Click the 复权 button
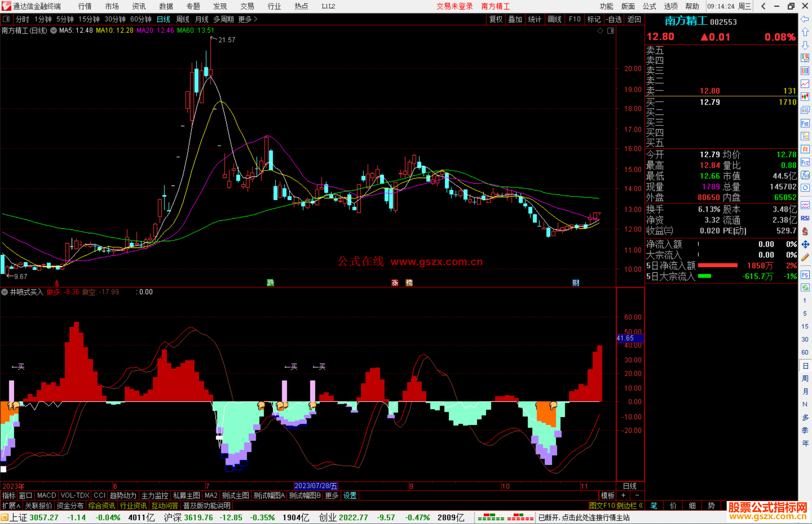Image resolution: width=812 pixels, height=524 pixels. 496,19
